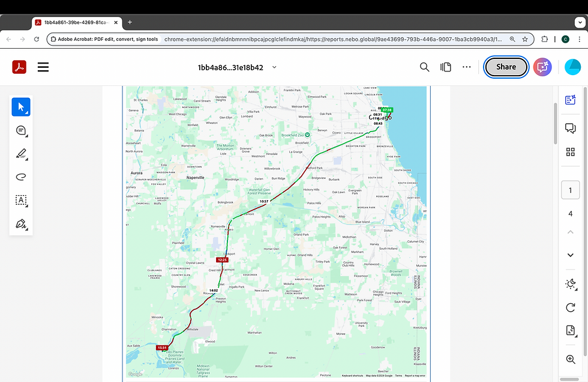Open the blue profile avatar
This screenshot has width=588, height=382.
572,67
